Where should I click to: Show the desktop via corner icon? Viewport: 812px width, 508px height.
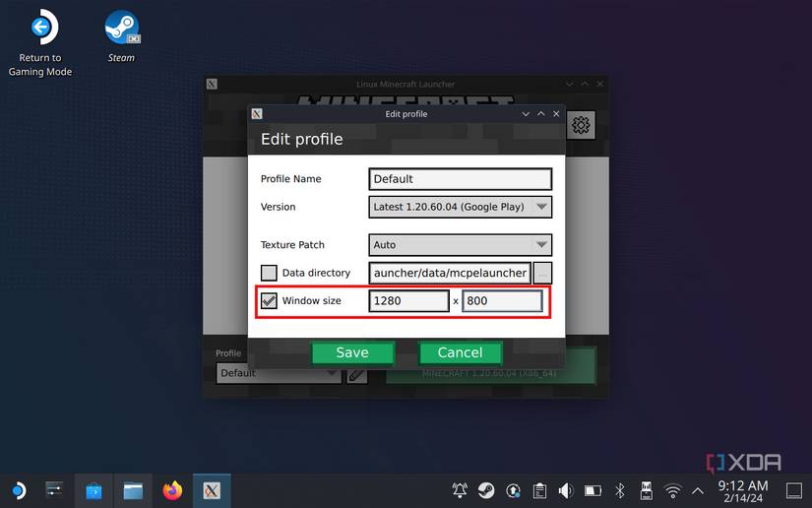(x=794, y=490)
